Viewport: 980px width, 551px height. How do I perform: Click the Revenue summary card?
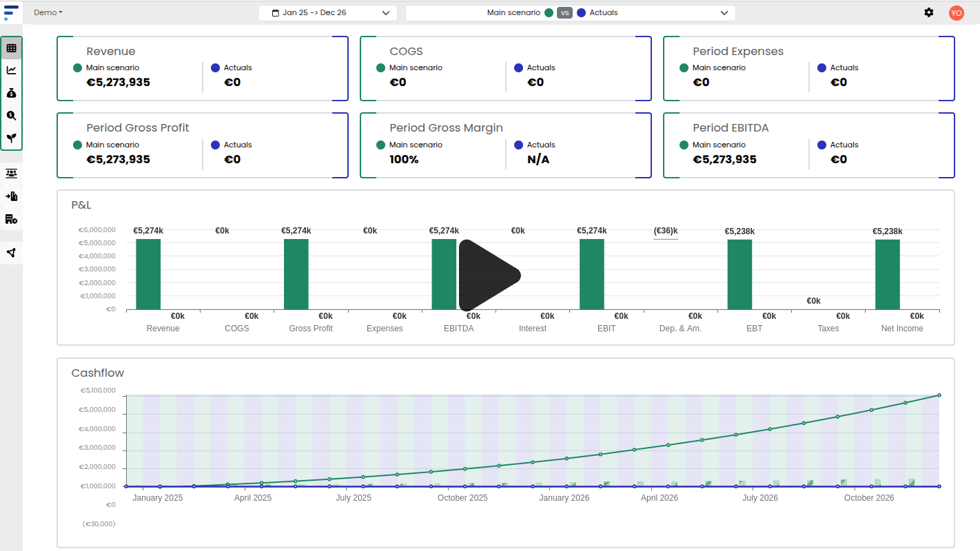coord(203,69)
